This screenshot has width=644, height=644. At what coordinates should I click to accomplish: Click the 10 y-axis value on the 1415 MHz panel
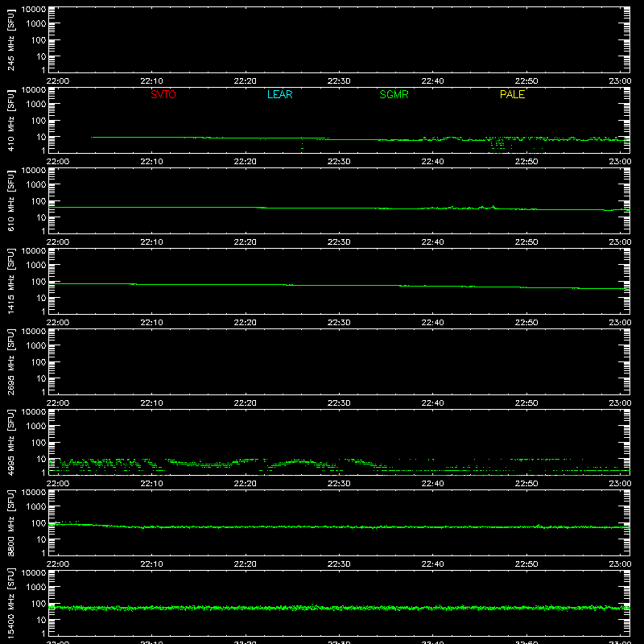coord(41,298)
